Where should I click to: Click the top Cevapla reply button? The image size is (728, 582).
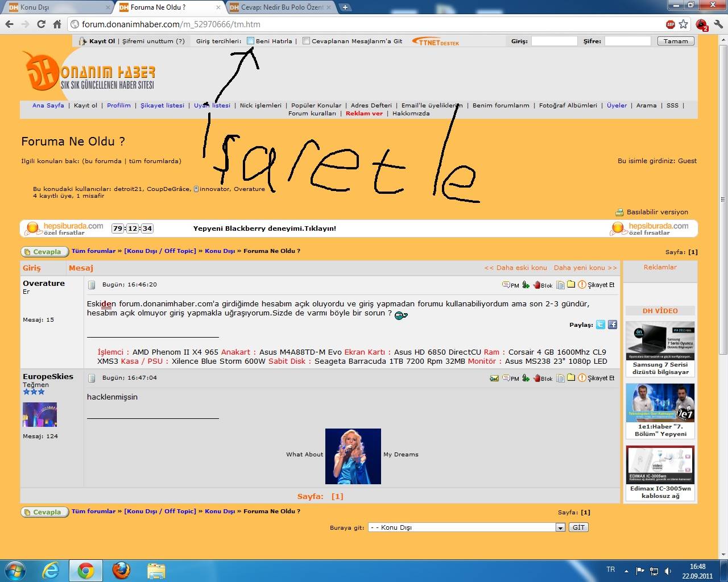click(x=44, y=252)
